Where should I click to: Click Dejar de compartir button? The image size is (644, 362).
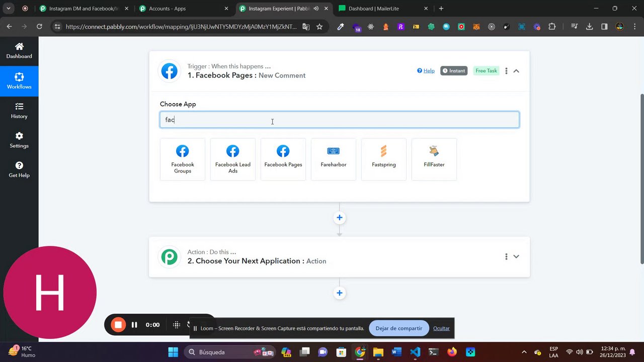click(x=398, y=328)
